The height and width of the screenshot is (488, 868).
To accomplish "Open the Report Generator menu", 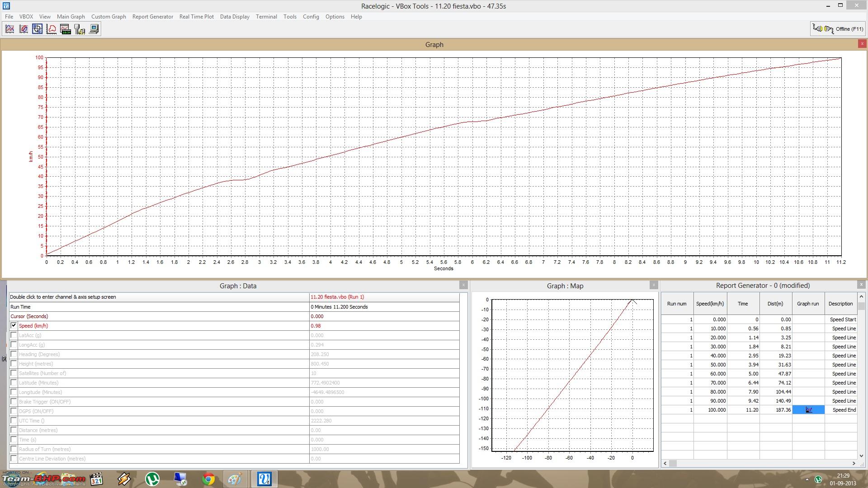I will coord(153,17).
